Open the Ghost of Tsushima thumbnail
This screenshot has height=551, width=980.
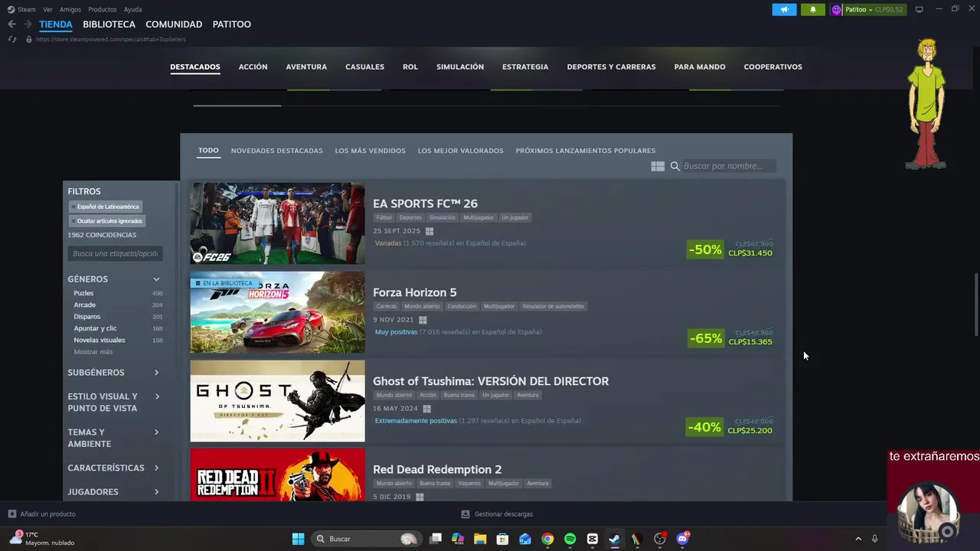(x=277, y=401)
